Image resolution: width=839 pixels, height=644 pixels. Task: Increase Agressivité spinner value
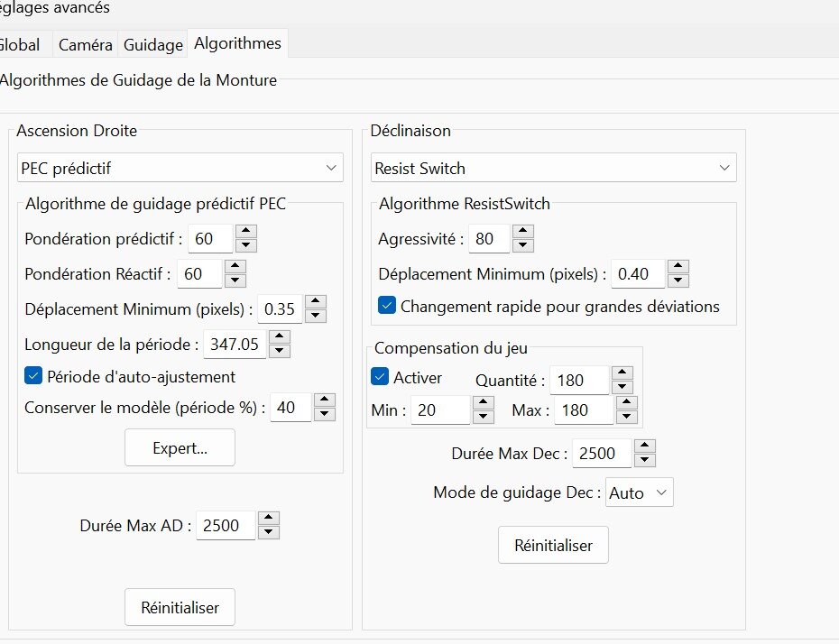tap(522, 232)
